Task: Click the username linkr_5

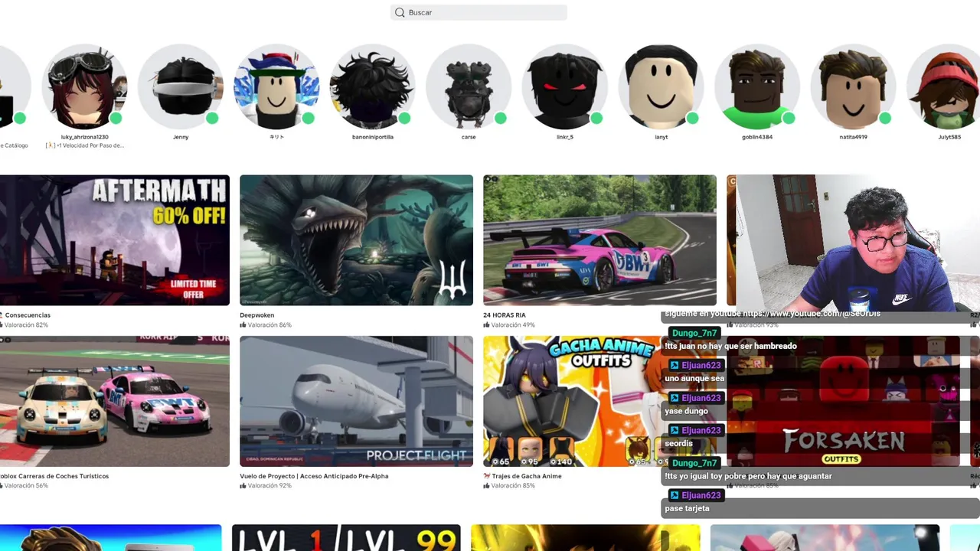Action: [565, 137]
